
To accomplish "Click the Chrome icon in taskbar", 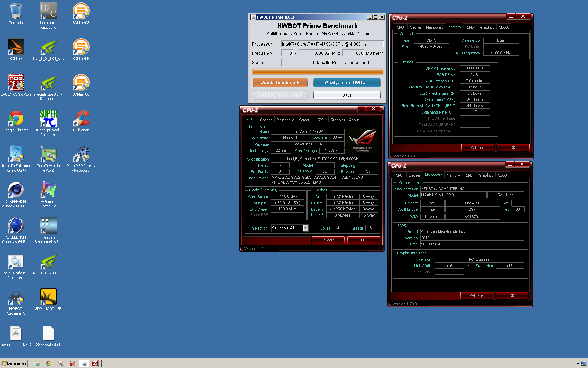I will (49, 363).
